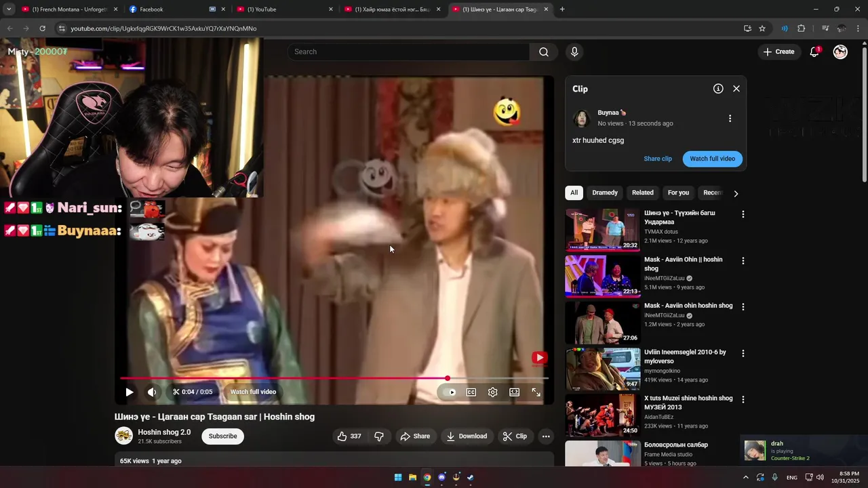This screenshot has height=488, width=868.
Task: Select the For you filter chip
Action: point(678,192)
